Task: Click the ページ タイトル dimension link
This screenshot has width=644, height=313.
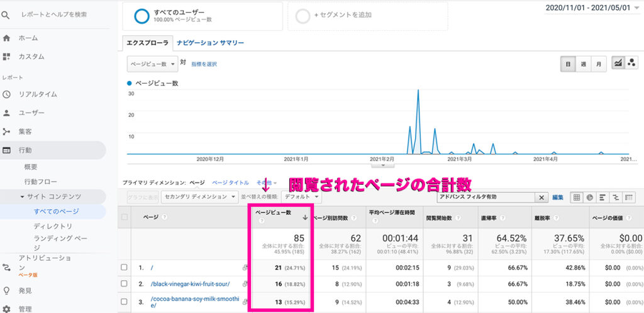Action: (x=230, y=183)
